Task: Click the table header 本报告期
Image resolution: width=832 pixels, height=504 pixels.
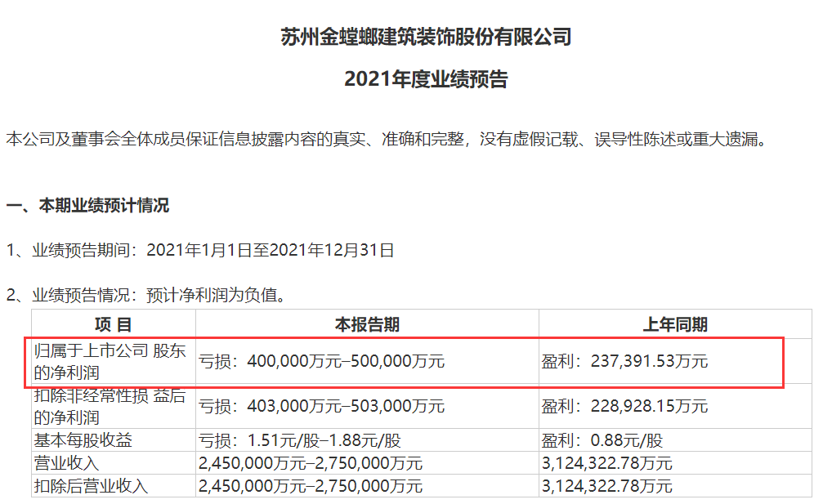Action: pos(367,324)
